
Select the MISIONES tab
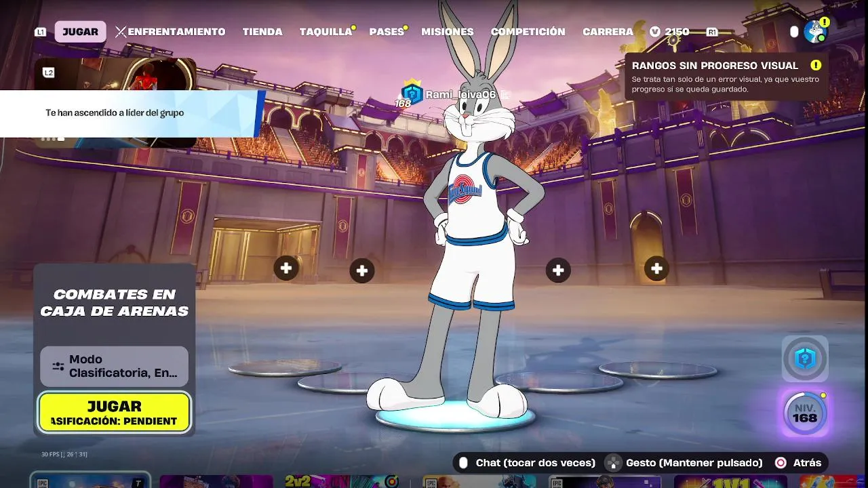[x=448, y=32]
